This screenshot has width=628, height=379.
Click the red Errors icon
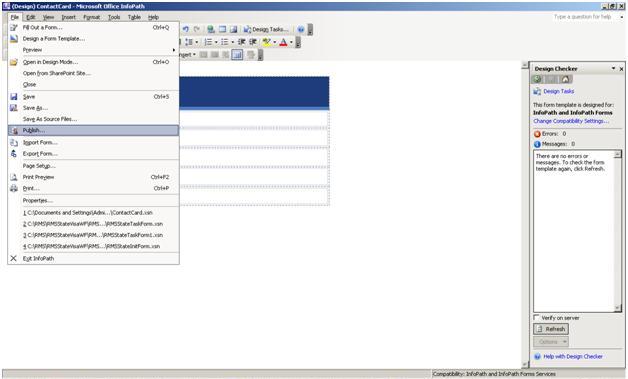537,134
